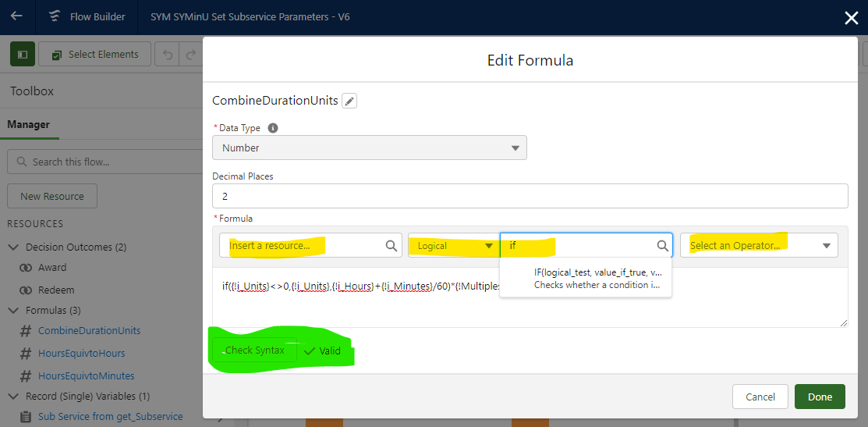
Task: Collapse the Decision Outcomes section
Action: pos(14,247)
